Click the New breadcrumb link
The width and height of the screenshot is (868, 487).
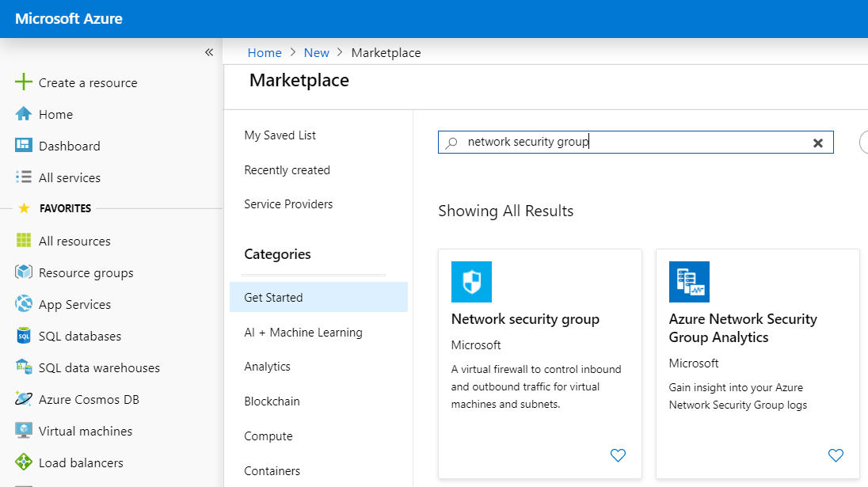tap(316, 52)
